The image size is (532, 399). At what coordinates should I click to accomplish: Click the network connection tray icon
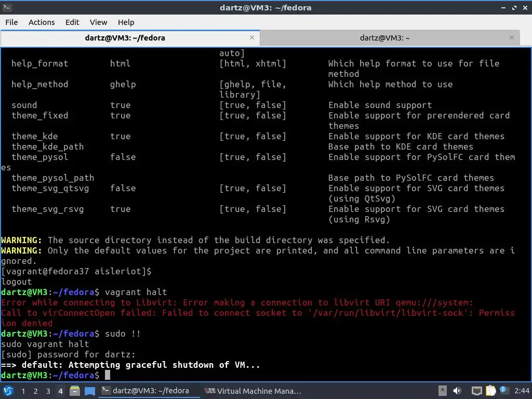tap(477, 391)
